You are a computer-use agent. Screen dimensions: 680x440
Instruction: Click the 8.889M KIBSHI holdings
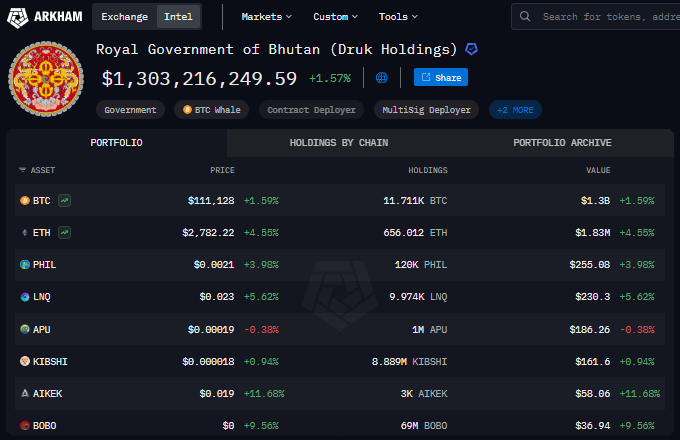click(x=409, y=362)
